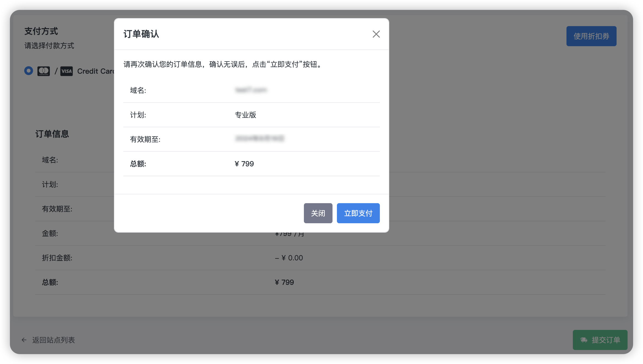Click the 总额: label in the dialog
The image size is (643, 364).
pos(138,164)
